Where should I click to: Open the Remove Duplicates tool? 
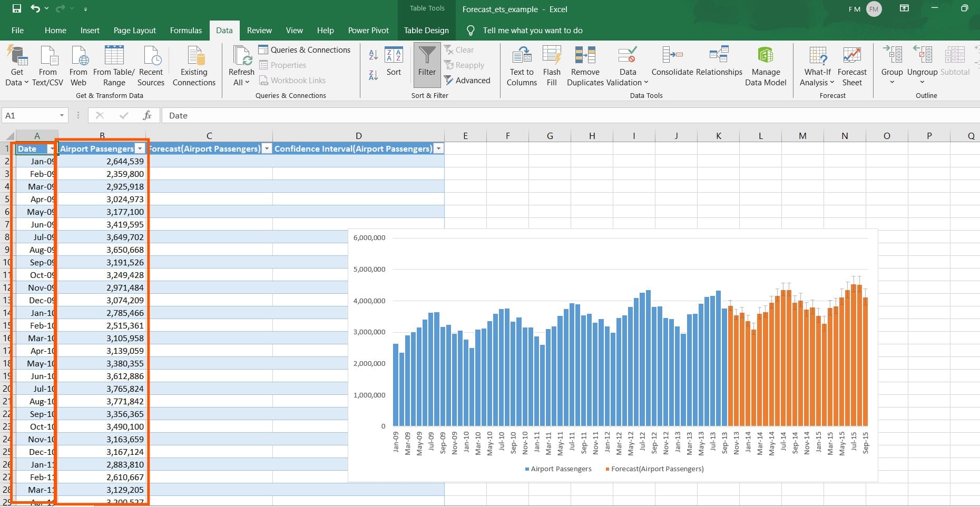click(585, 65)
